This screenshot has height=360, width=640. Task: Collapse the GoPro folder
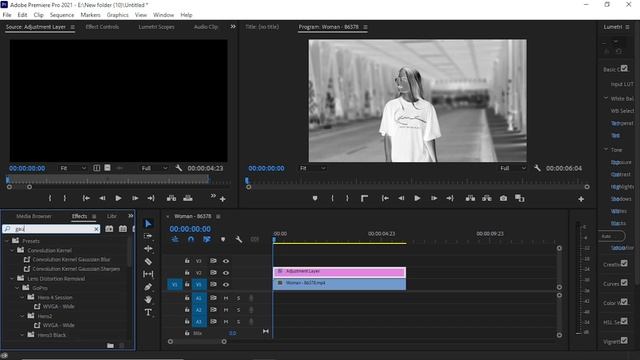(17, 288)
